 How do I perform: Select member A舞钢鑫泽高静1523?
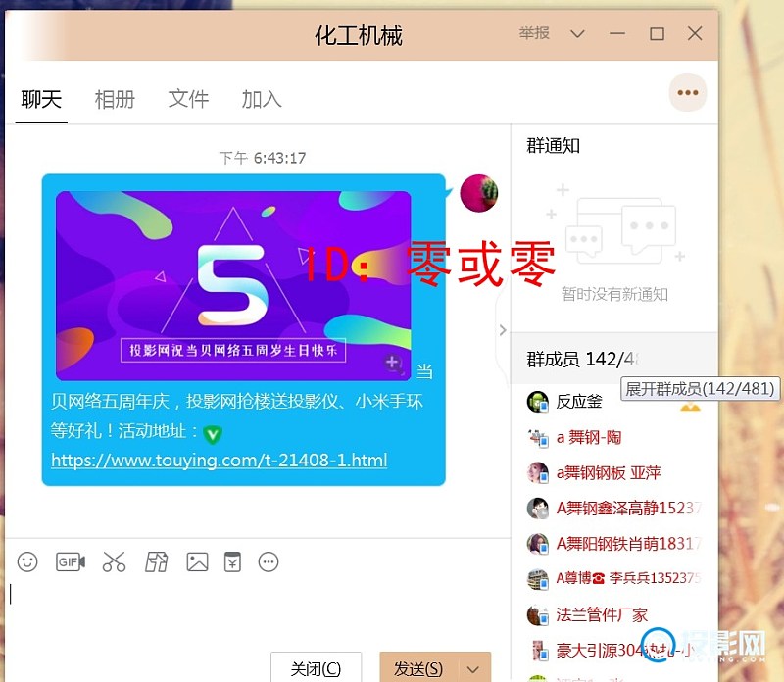click(629, 508)
